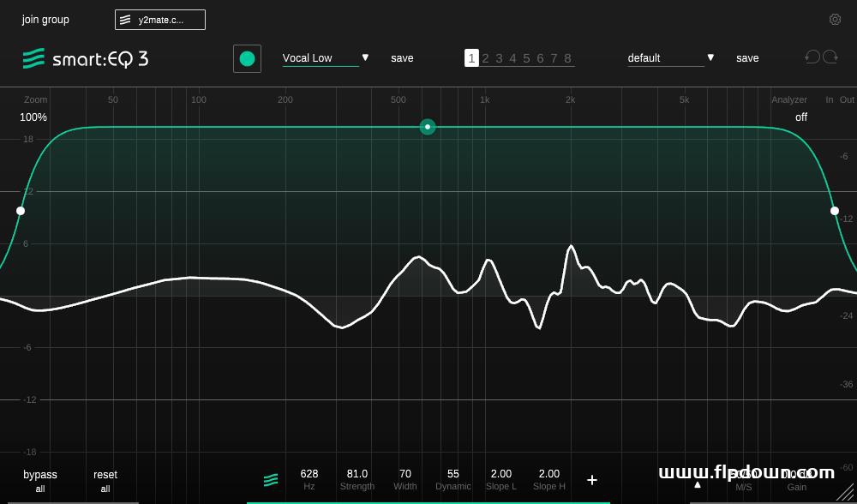Toggle bypass all
Image resolution: width=857 pixels, height=504 pixels.
pos(40,480)
